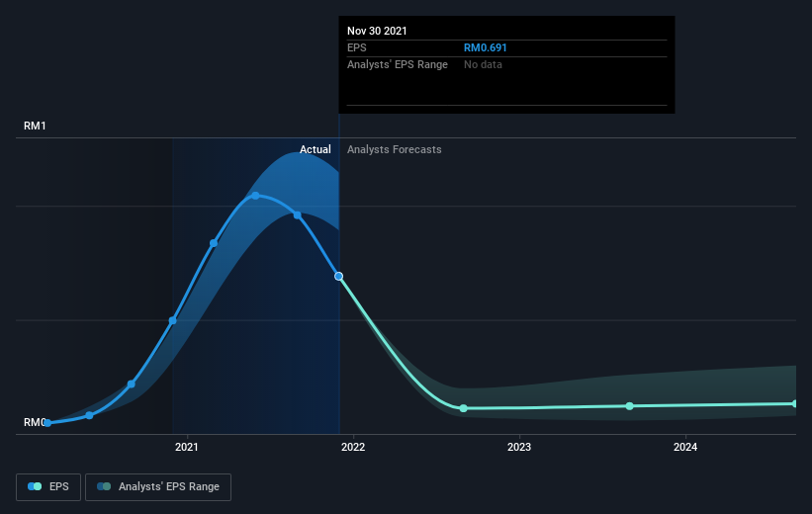Screen dimensions: 812x514
Task: Toggle the Analysts' EPS Range legend
Action: point(158,487)
